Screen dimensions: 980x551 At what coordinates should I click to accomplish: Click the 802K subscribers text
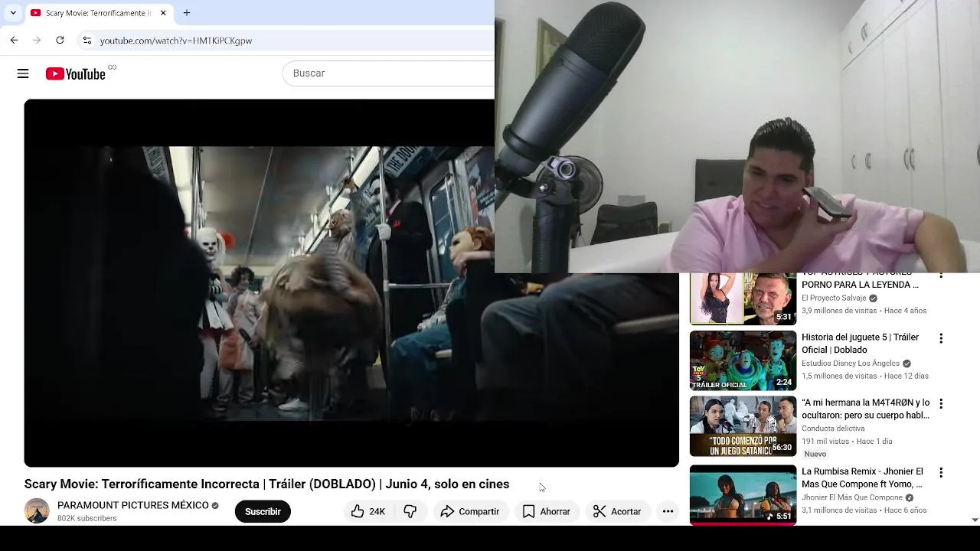click(87, 518)
